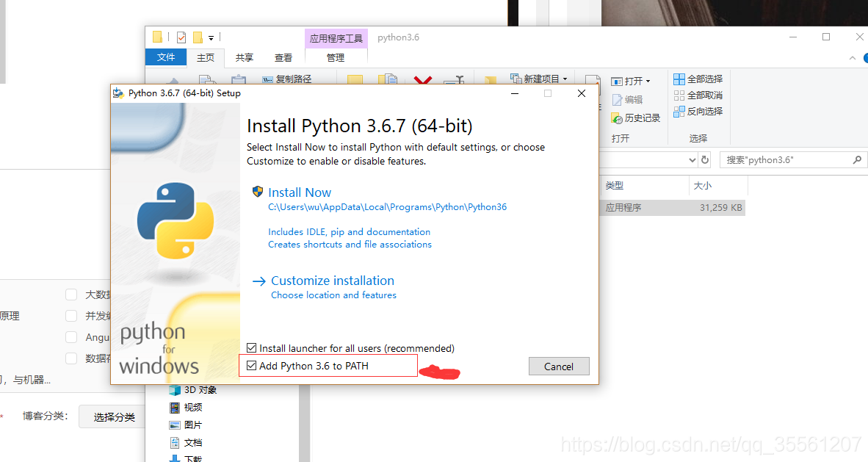Tick the 大数据 checkbox on blog page

[x=71, y=294]
